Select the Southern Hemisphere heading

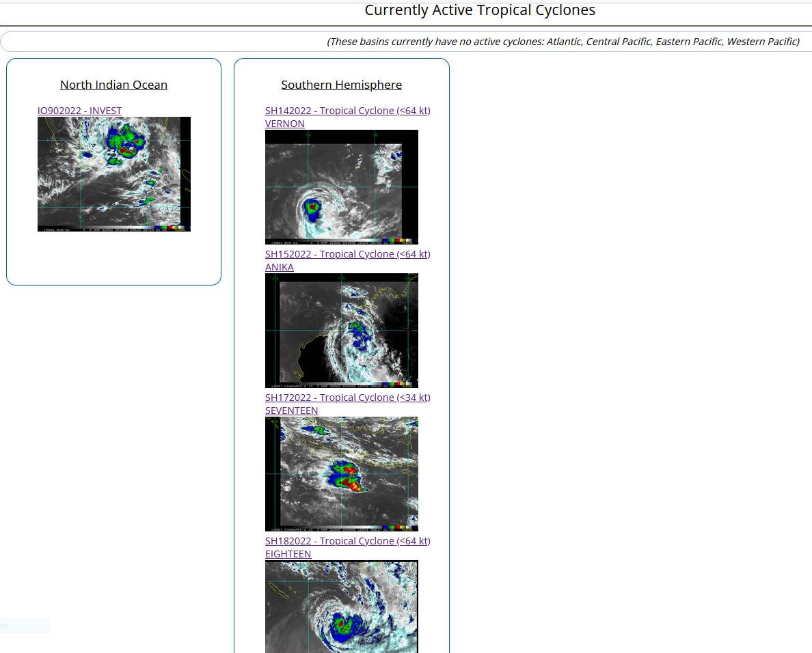click(341, 85)
